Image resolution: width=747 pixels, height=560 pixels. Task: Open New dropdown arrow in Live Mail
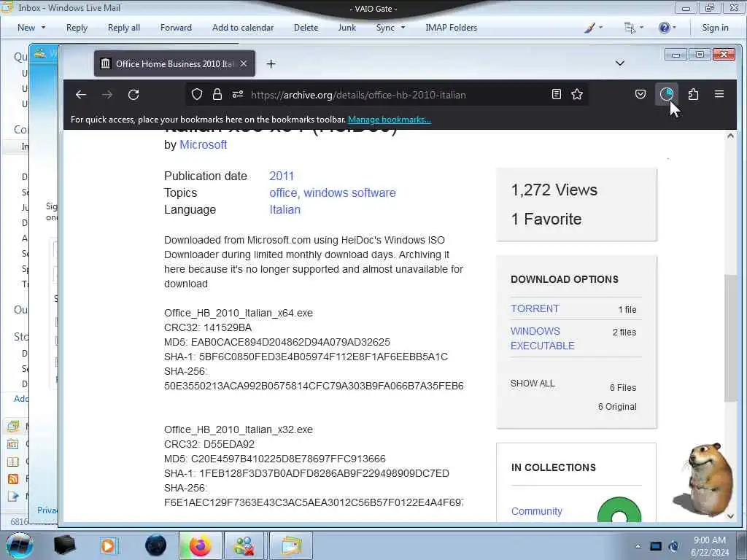click(43, 28)
